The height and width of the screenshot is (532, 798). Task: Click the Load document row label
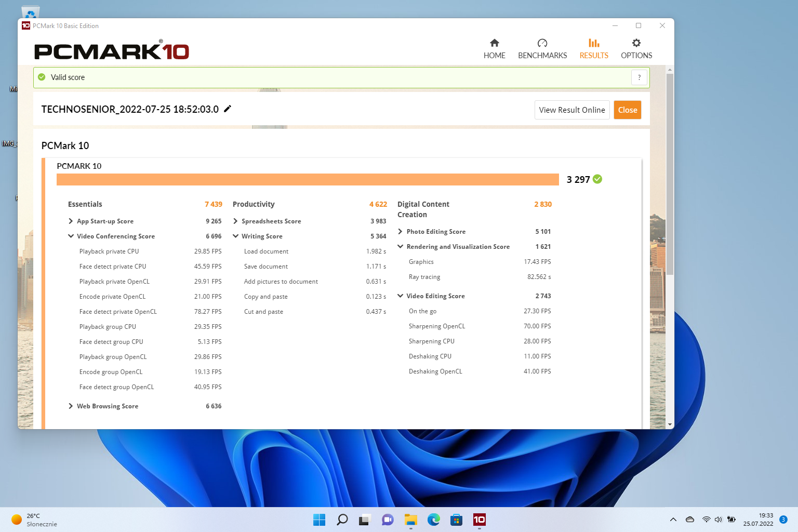coord(266,251)
